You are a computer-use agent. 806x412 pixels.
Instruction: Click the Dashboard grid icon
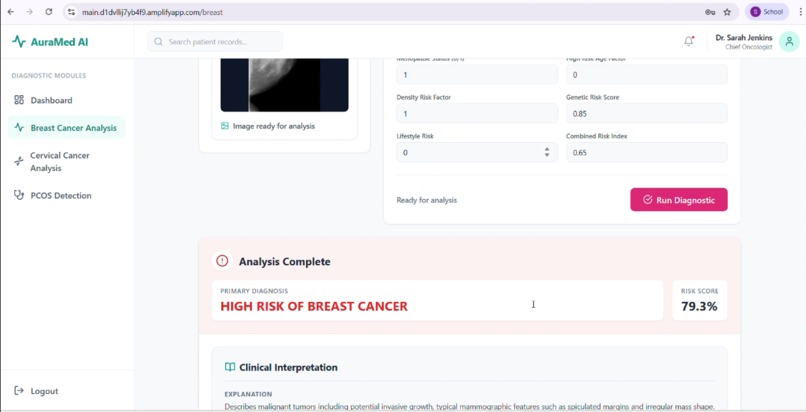pyautogui.click(x=19, y=100)
